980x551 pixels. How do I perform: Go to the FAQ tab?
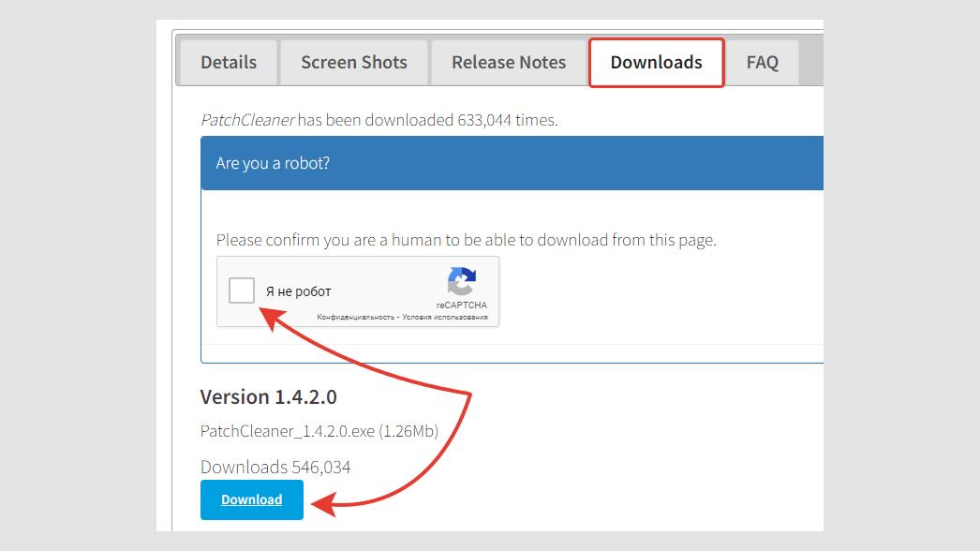[x=763, y=63]
